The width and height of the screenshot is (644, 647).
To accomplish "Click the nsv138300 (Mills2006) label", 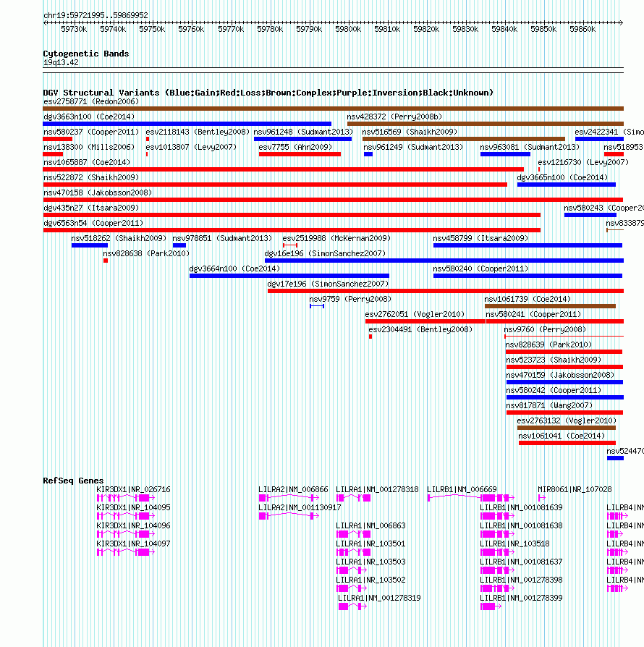I will [x=89, y=148].
